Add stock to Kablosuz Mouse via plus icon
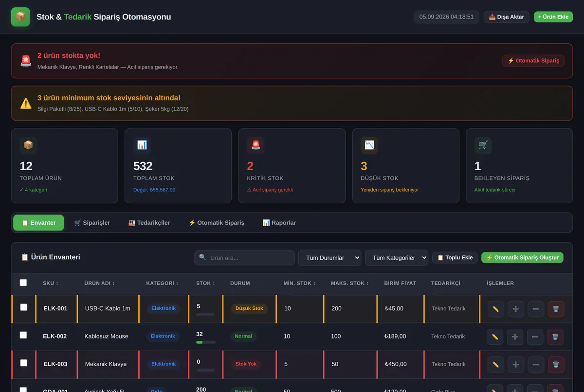 tap(515, 337)
